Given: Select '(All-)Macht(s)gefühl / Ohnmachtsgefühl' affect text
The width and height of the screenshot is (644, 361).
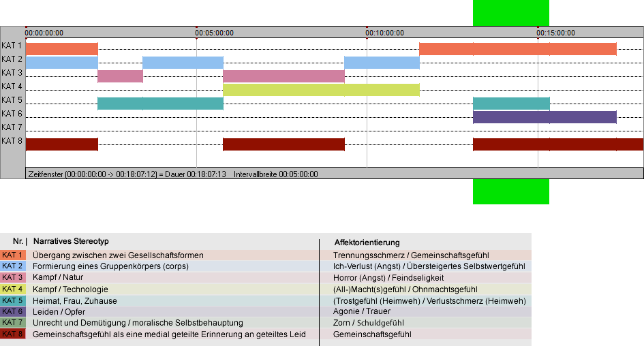Looking at the screenshot, I should tap(405, 289).
